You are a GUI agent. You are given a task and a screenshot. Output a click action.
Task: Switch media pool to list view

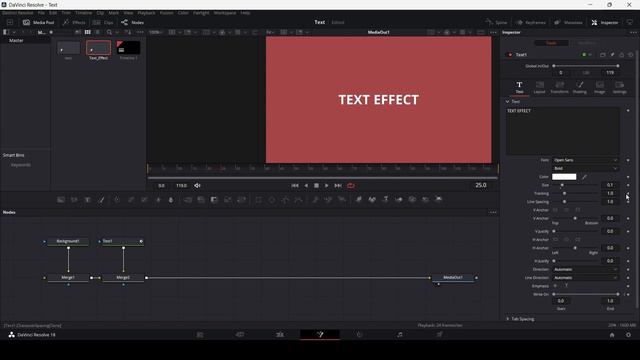click(x=97, y=32)
